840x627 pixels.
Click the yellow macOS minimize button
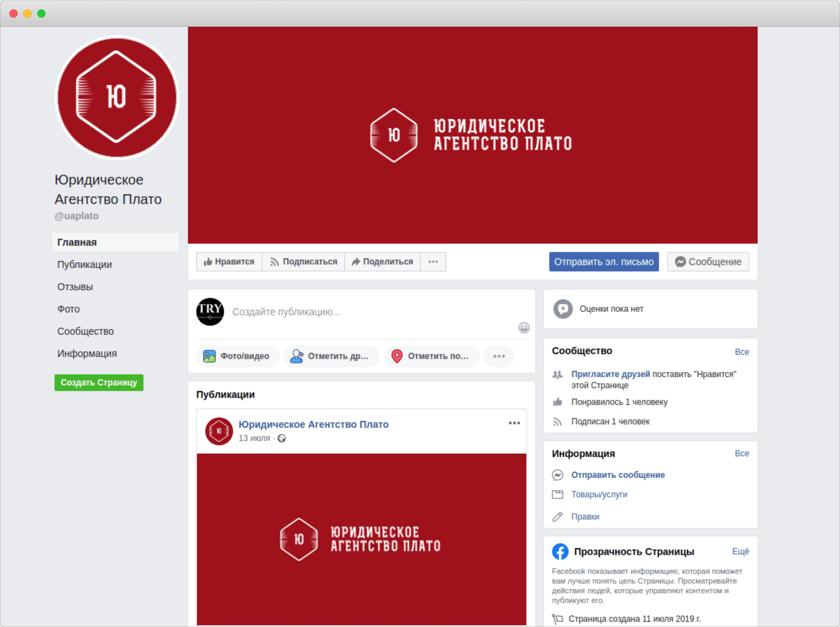click(27, 14)
